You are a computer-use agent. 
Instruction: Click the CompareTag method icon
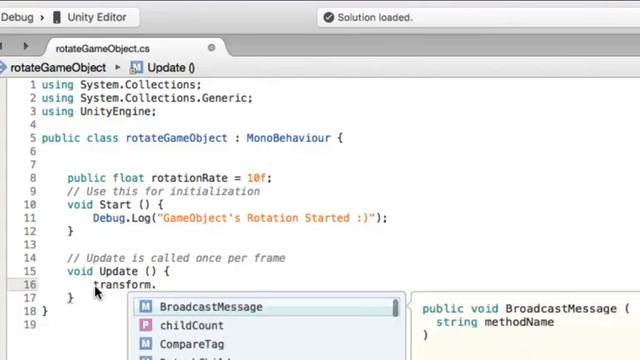(x=146, y=344)
